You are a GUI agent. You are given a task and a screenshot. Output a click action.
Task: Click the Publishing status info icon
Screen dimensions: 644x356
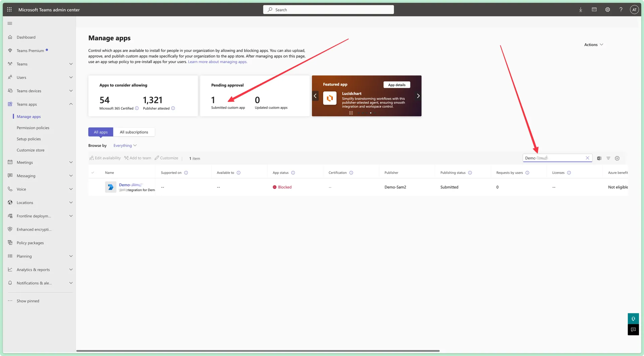tap(470, 173)
